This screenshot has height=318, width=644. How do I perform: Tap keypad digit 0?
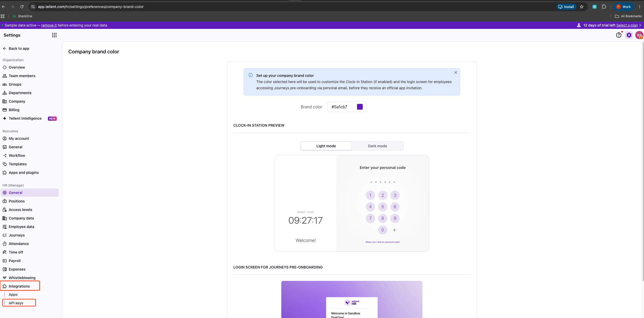coord(383,230)
